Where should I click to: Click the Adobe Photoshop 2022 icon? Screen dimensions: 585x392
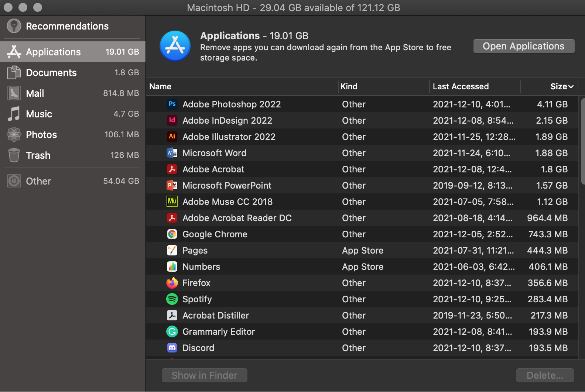click(172, 104)
